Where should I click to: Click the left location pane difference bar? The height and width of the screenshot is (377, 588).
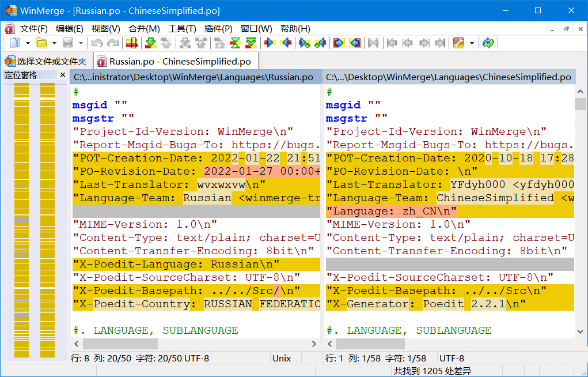click(21, 220)
